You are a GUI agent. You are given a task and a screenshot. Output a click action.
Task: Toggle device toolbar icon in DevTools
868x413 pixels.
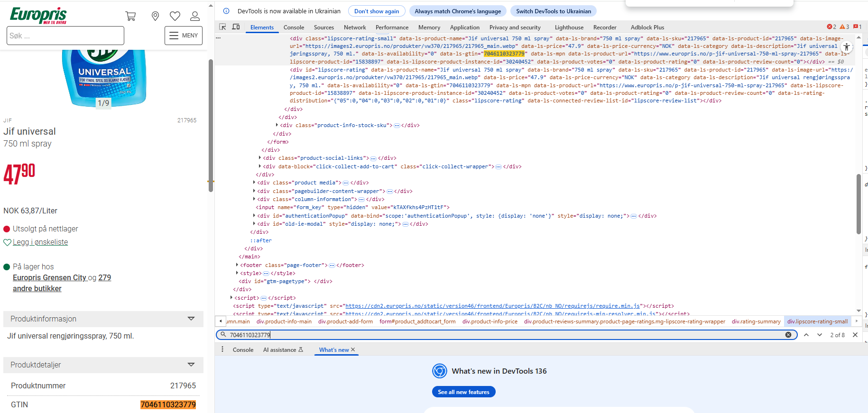[x=236, y=27]
